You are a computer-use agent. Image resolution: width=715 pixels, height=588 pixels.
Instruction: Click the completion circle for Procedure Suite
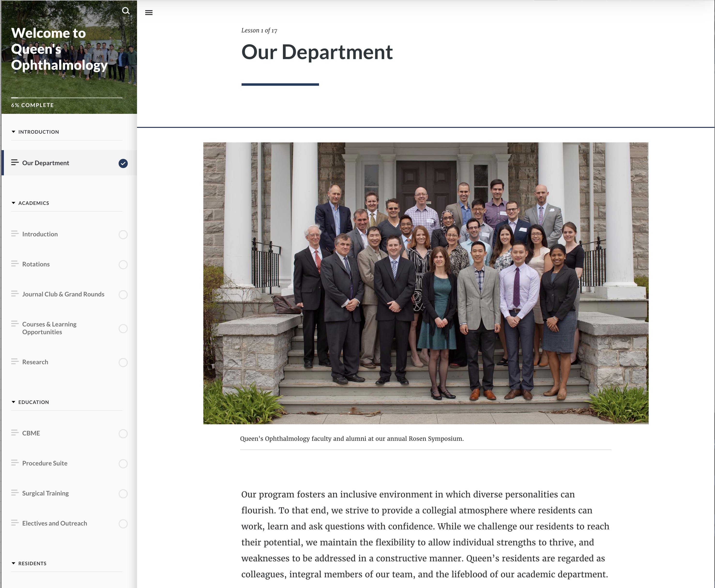click(123, 464)
